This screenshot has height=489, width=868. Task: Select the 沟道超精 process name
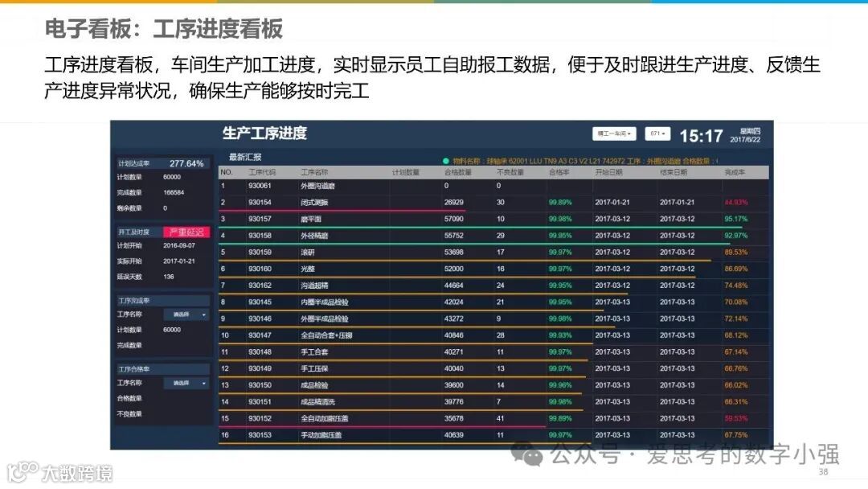314,286
